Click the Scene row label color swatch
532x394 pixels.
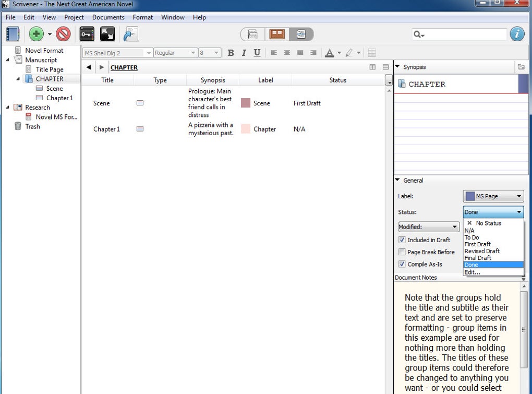(246, 103)
